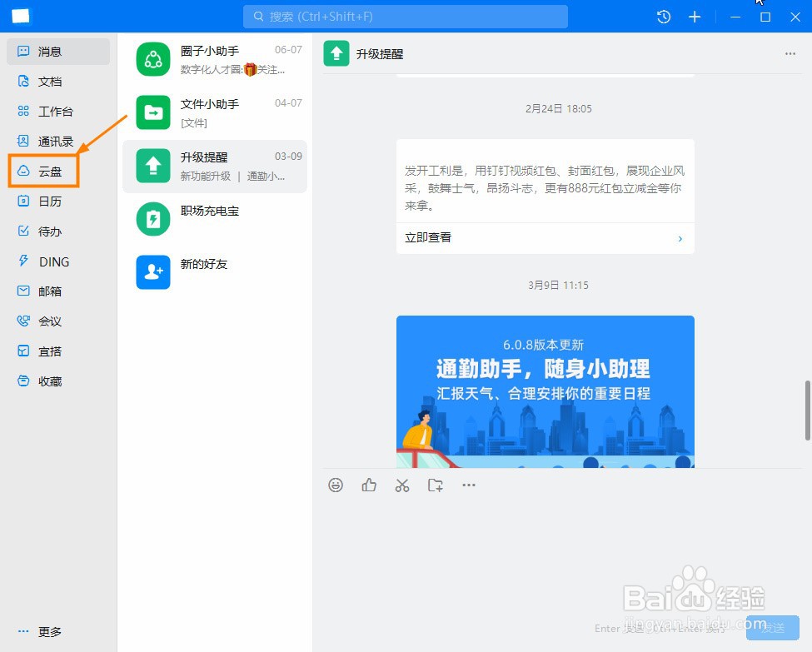Screen dimensions: 812x652
Task: Click the 升级提醒 avatar in chat header
Action: pyautogui.click(x=336, y=53)
